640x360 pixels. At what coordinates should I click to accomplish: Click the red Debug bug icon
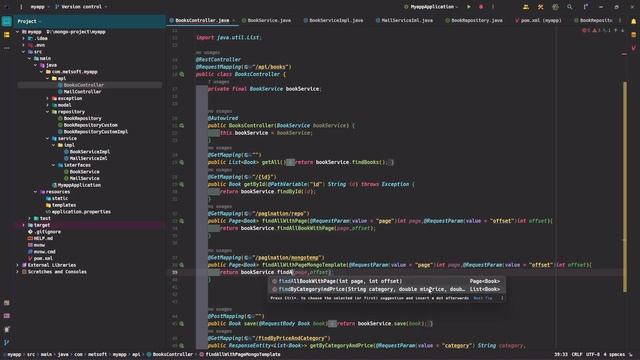pyautogui.click(x=481, y=7)
